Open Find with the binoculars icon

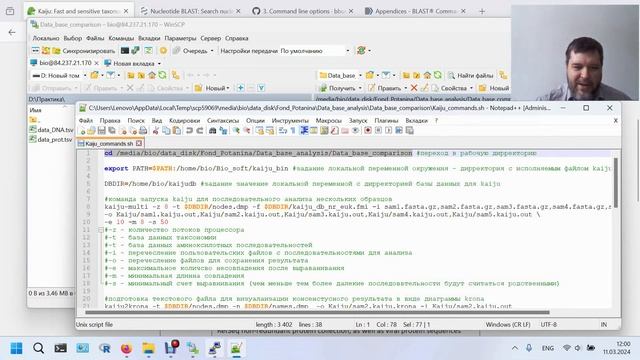coord(213,131)
